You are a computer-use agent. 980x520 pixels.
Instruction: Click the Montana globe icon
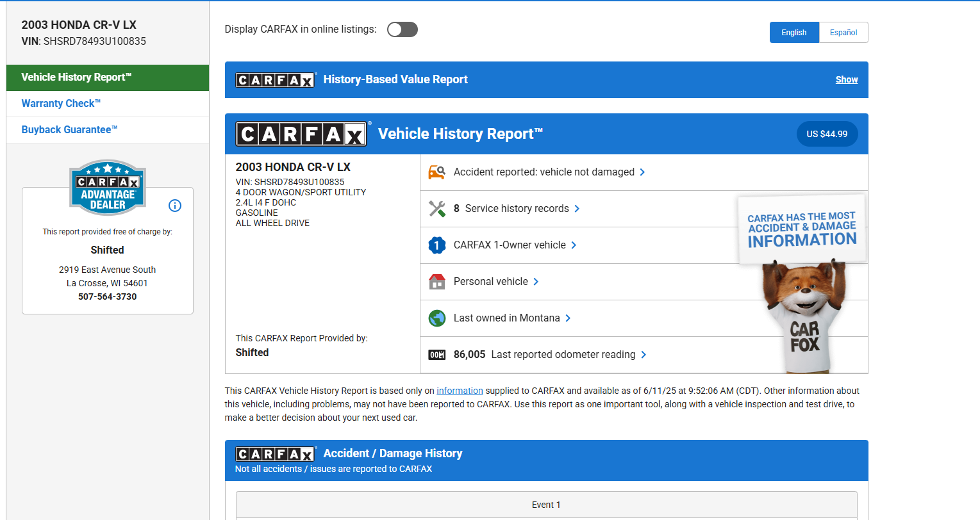(437, 318)
